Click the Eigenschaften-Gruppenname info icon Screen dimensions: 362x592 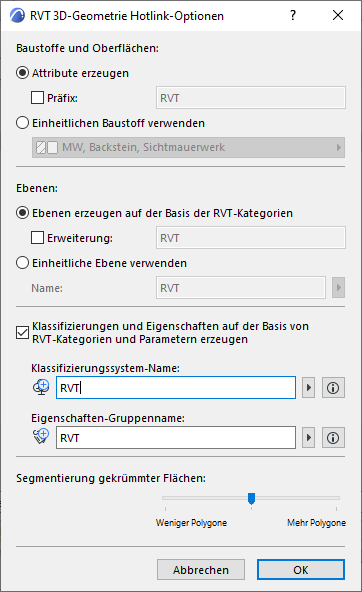point(333,438)
